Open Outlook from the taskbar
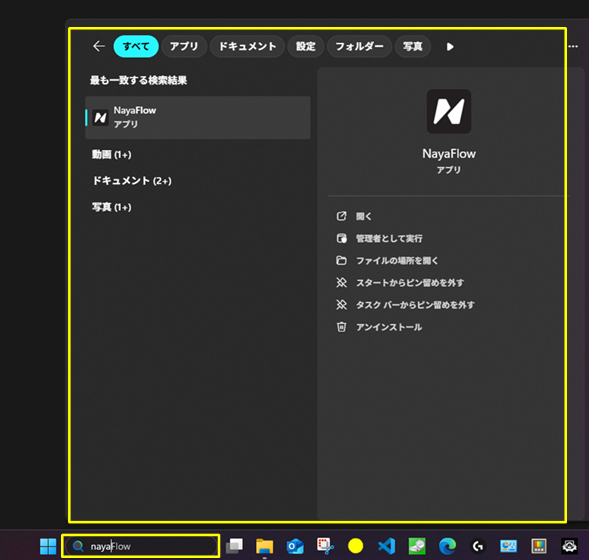The image size is (589, 560). [295, 546]
